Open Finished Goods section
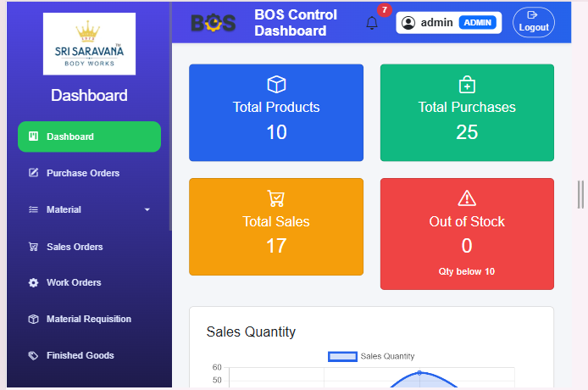 (80, 355)
